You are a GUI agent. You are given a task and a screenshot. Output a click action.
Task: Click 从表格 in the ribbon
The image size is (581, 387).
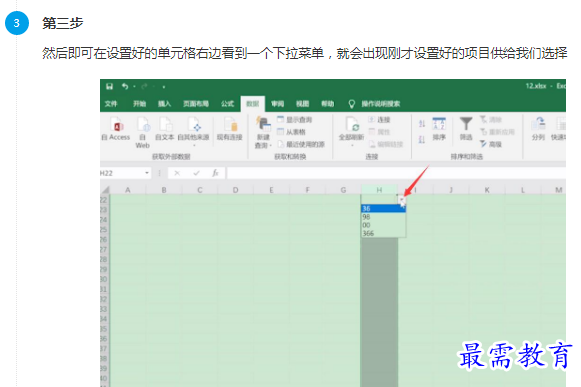pyautogui.click(x=292, y=132)
